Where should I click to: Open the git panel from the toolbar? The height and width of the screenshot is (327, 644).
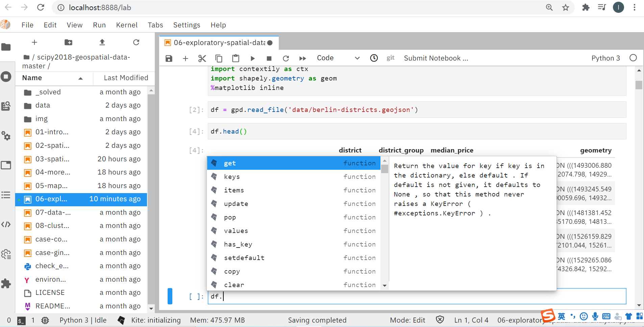tap(390, 58)
